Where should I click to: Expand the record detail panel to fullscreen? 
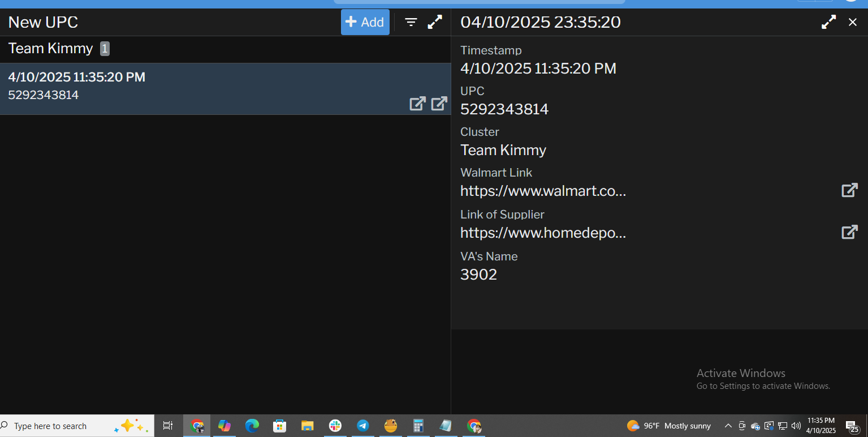click(x=828, y=22)
